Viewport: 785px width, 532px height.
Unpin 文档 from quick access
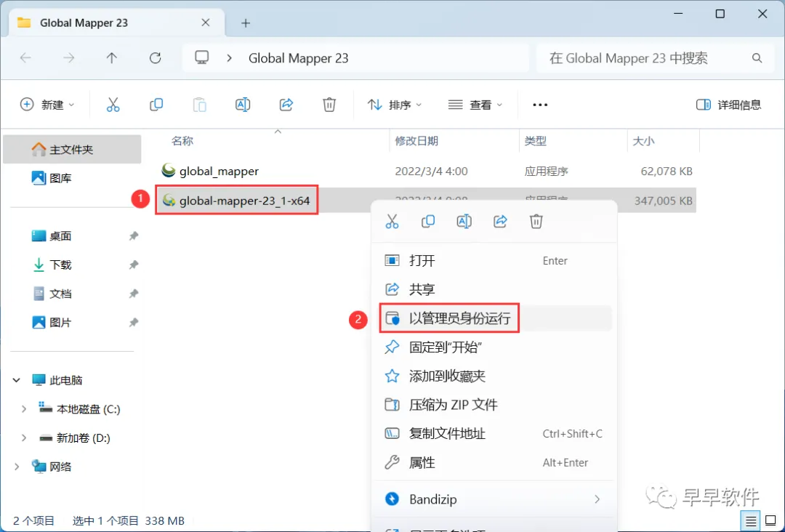tap(134, 294)
